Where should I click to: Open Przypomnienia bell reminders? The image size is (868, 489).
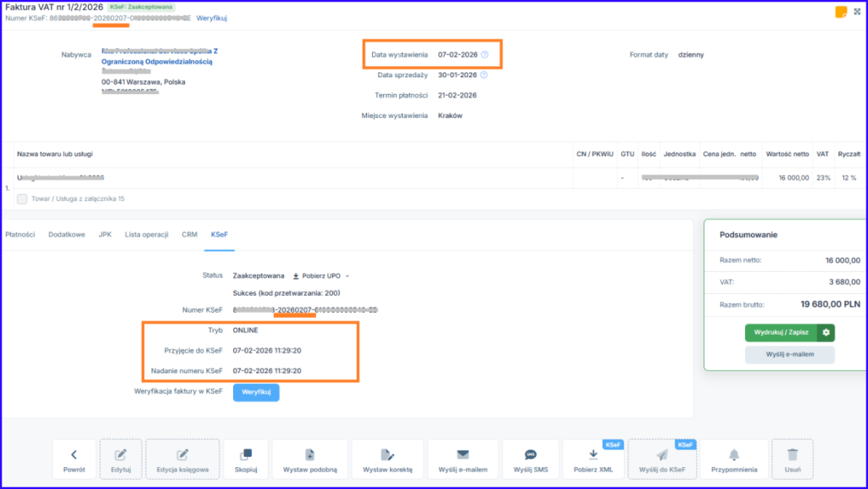734,454
